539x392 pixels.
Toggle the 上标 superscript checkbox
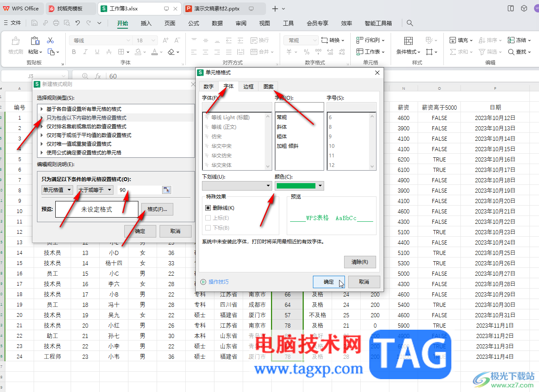[x=208, y=218]
